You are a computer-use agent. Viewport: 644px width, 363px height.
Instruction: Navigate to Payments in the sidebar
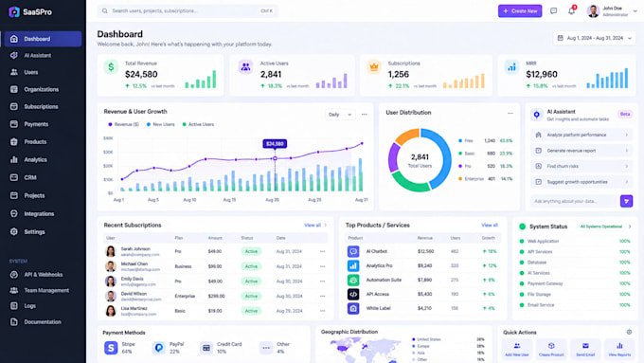(x=44, y=124)
